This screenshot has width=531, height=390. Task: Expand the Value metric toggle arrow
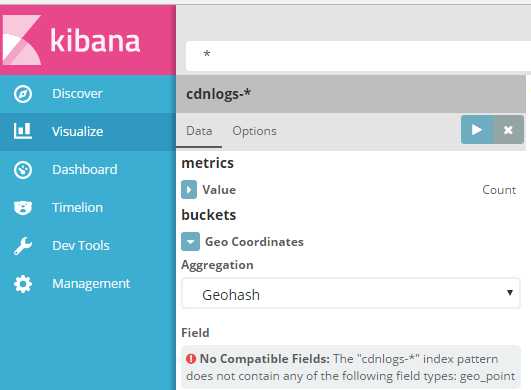coord(189,190)
